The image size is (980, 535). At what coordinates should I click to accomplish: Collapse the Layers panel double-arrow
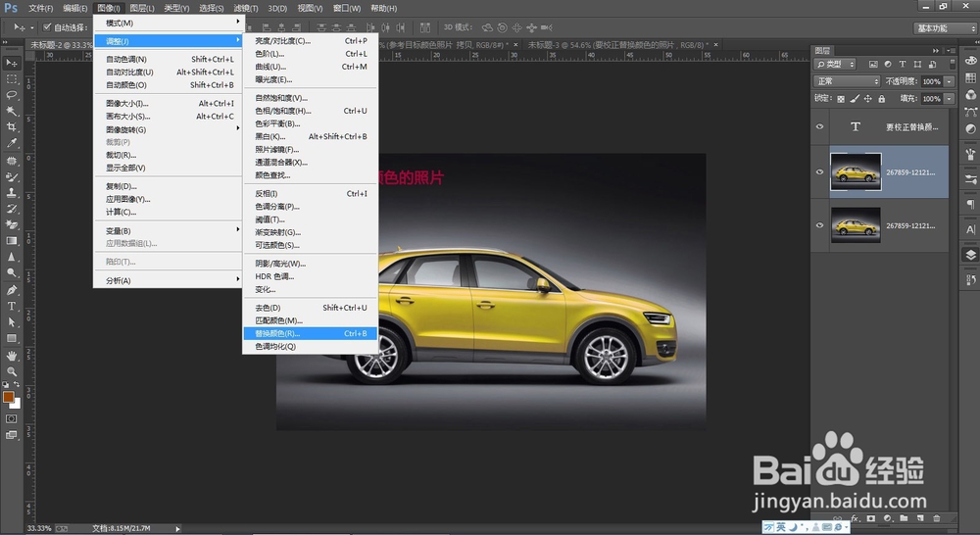coord(936,50)
